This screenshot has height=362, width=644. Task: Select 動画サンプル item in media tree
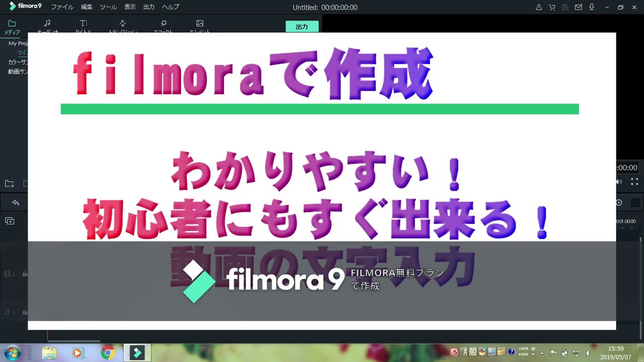18,71
